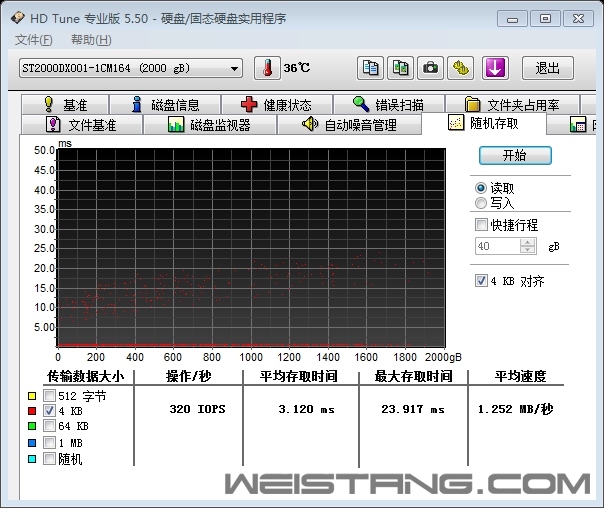Enable the 随机 random size checkbox

(49, 458)
